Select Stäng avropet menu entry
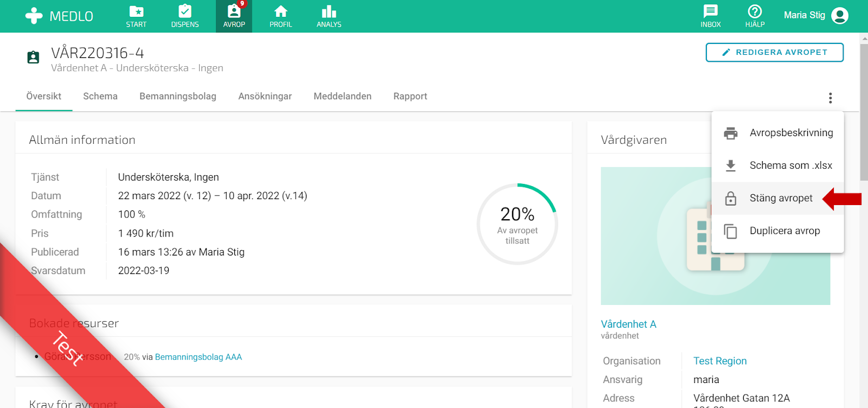The height and width of the screenshot is (408, 868). pyautogui.click(x=777, y=198)
